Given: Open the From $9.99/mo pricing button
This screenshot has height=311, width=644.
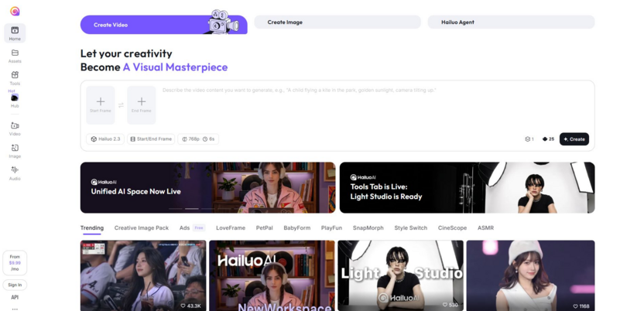Looking at the screenshot, I should (x=15, y=262).
